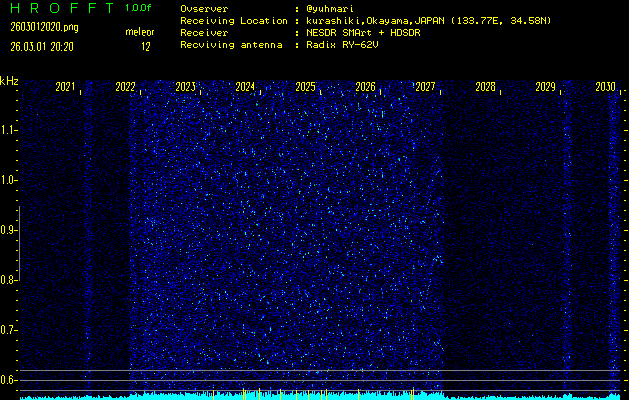Image resolution: width=629 pixels, height=400 pixels.
Task: Click the 1.1 kHz axis label
Action: point(8,130)
